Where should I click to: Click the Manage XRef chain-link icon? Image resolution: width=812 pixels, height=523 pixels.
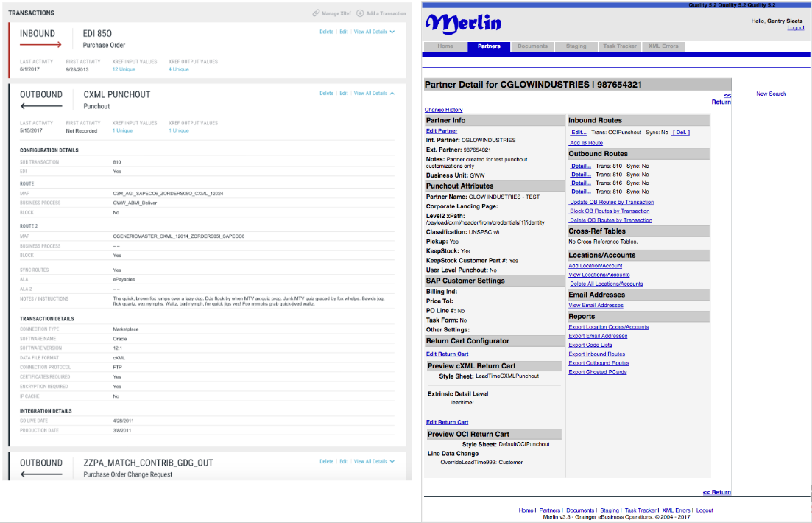[316, 13]
